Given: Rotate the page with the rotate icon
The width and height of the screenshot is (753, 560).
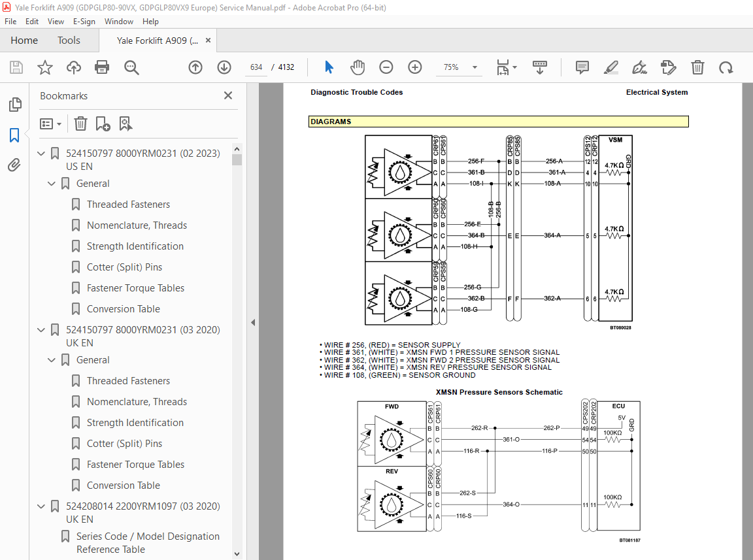Looking at the screenshot, I should [x=726, y=67].
